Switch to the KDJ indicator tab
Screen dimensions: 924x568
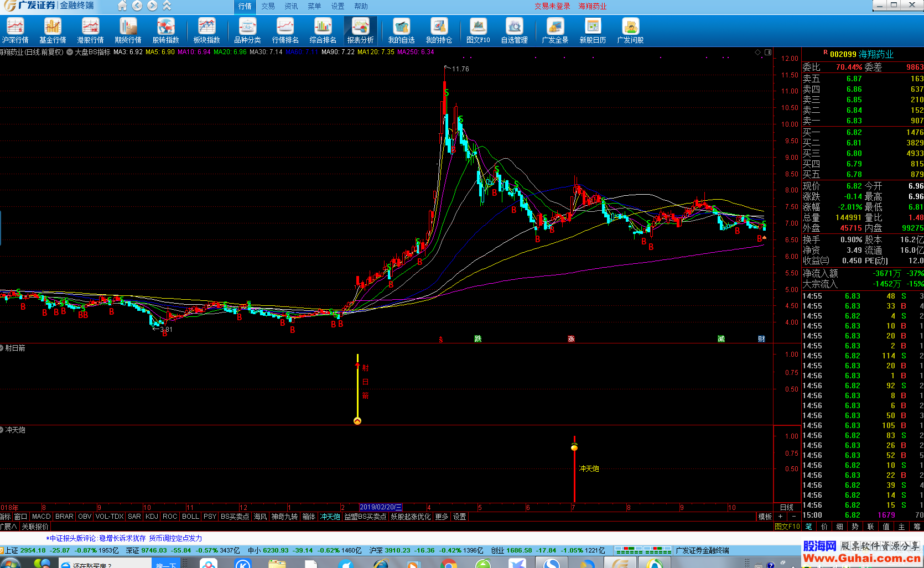tap(152, 517)
